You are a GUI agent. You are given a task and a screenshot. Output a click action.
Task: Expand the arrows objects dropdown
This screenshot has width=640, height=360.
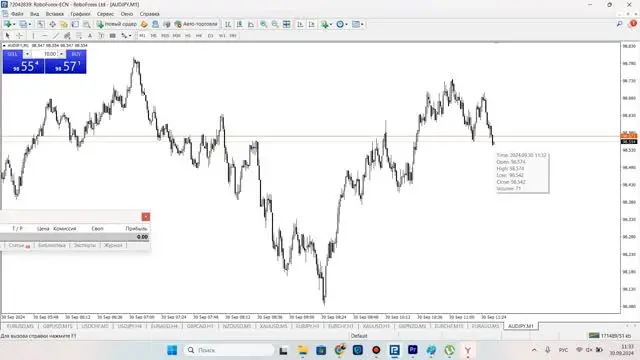[x=130, y=36]
